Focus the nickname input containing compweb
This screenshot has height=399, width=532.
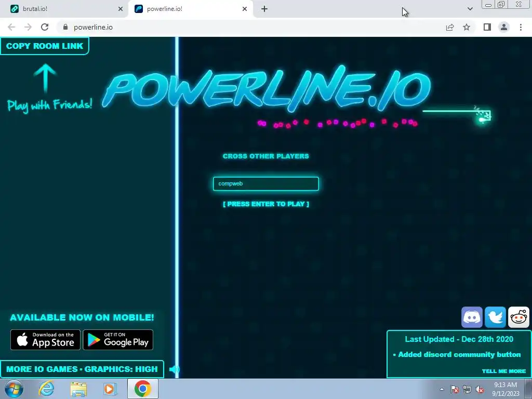[x=265, y=183]
